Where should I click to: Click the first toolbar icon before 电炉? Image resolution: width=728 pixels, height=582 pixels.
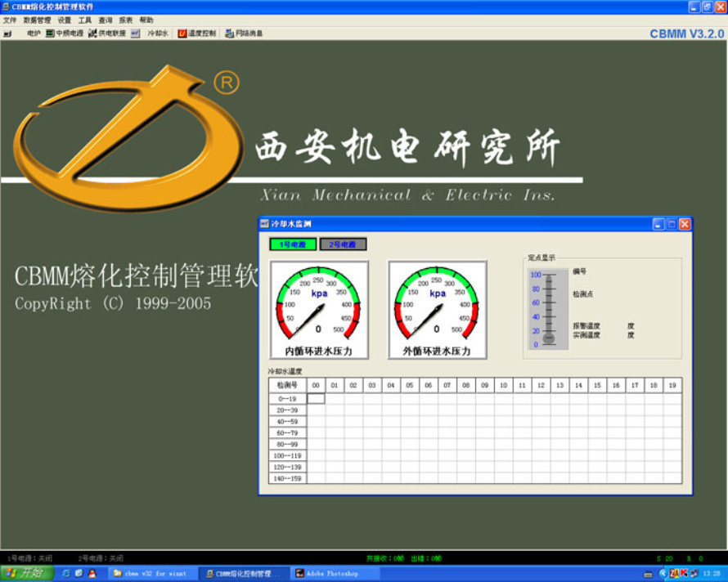[x=7, y=34]
